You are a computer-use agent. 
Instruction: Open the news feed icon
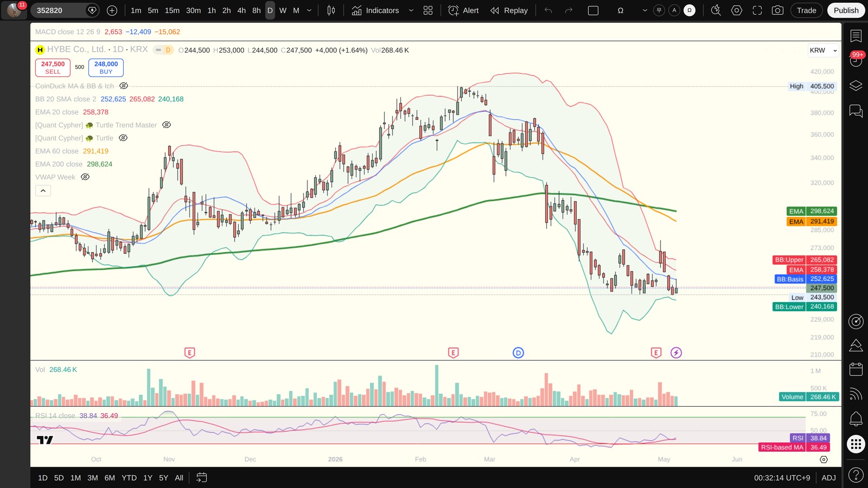coord(856,394)
